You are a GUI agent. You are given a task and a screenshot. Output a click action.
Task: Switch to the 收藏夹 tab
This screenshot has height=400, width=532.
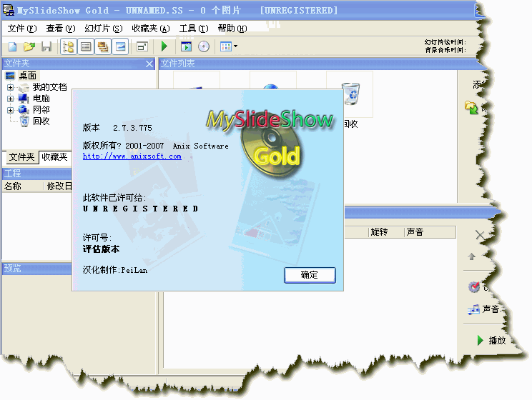tap(54, 157)
